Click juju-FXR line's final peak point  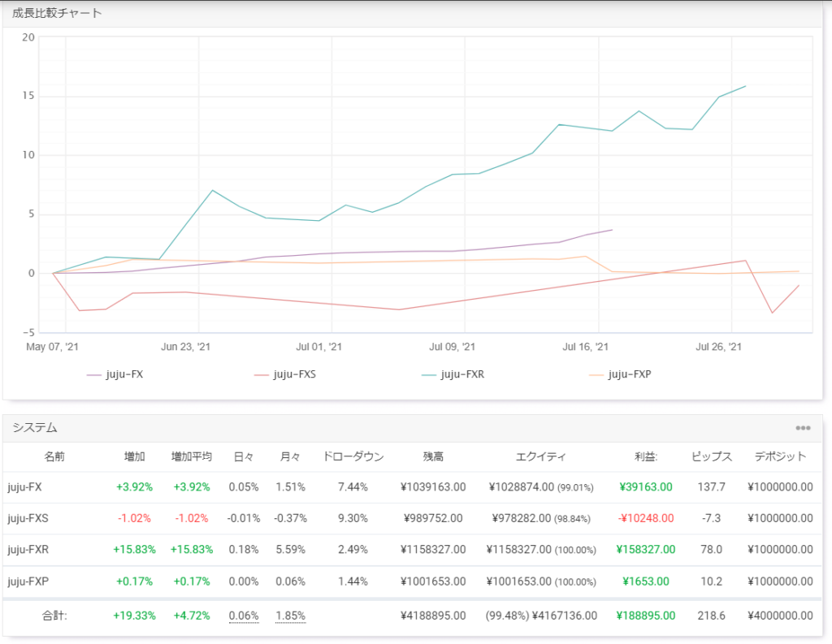click(745, 86)
